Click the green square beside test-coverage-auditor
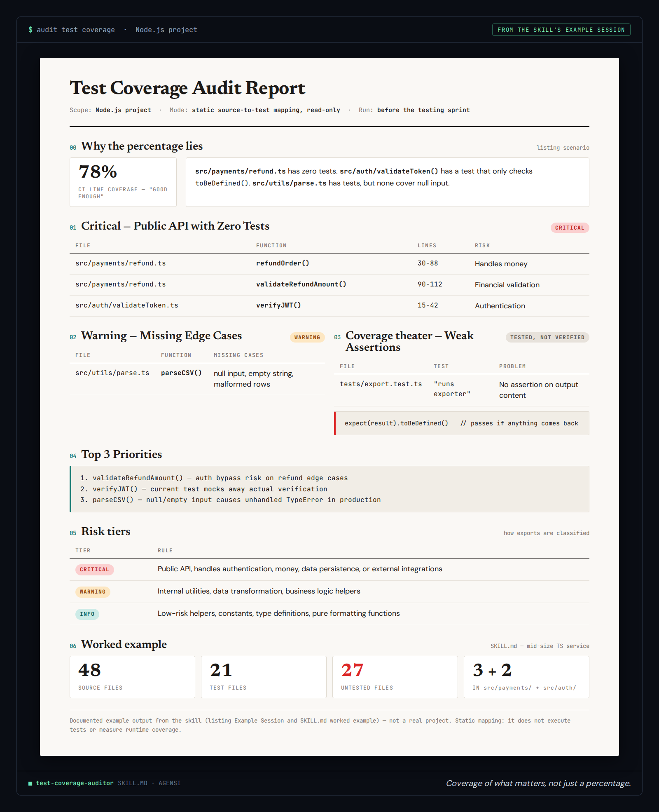The image size is (659, 812). tap(30, 783)
